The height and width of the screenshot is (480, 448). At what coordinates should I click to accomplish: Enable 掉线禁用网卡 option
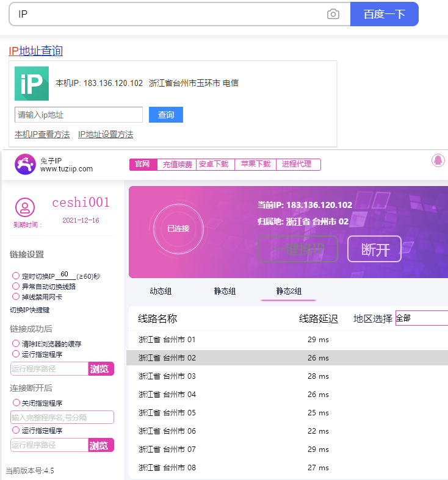16,296
